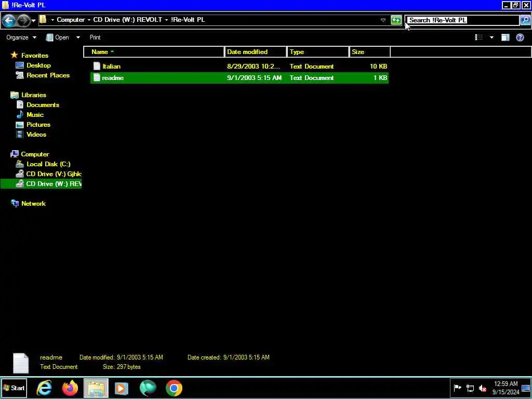Select the Computer breadcrumb in address bar
Viewport: 532px width, 399px height.
coord(71,20)
